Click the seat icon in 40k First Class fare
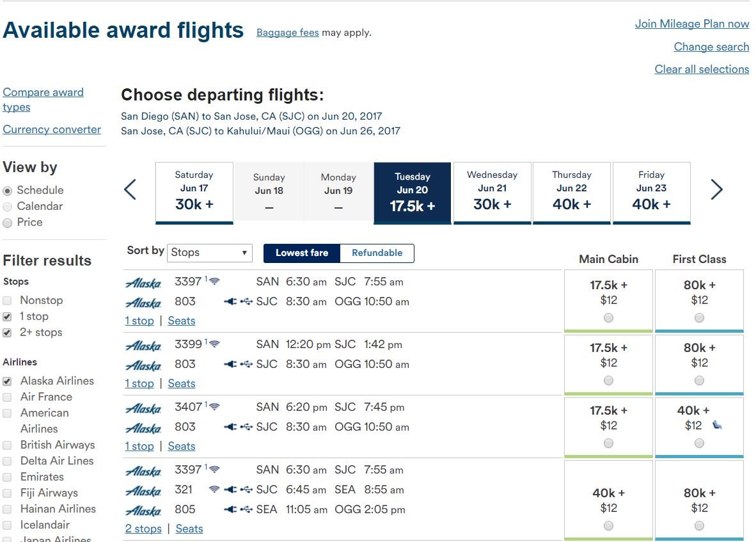This screenshot has height=542, width=756. pyautogui.click(x=717, y=425)
